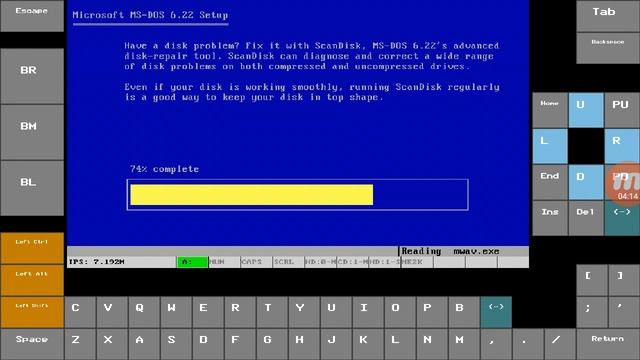Tap the Return key
640x360 pixels.
tap(608, 344)
